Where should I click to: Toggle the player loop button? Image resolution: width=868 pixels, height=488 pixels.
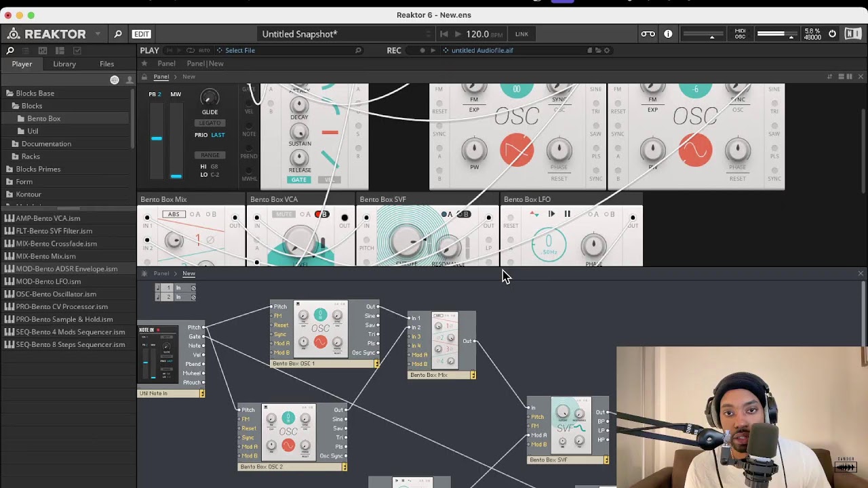coord(191,50)
